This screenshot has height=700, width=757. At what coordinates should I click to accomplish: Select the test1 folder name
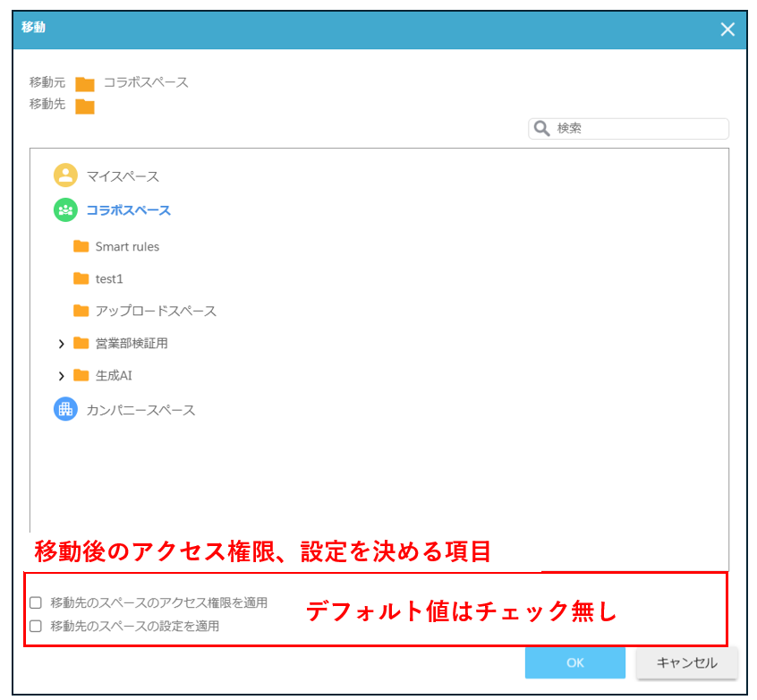109,278
